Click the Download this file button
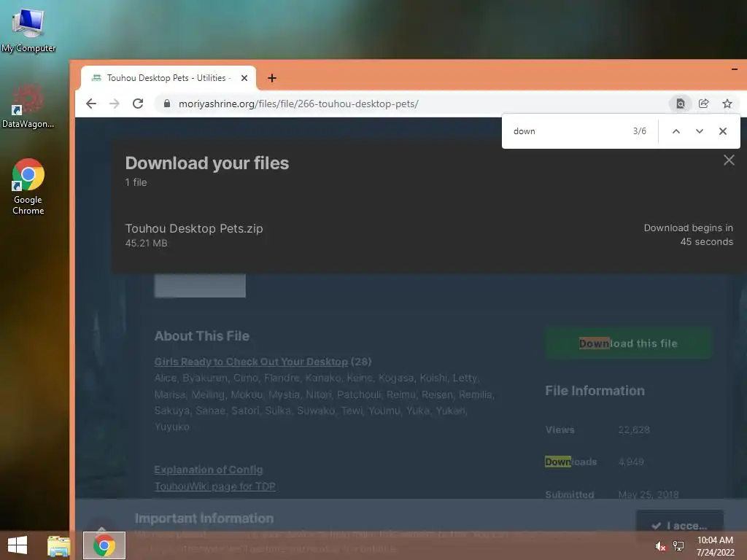The image size is (747, 560). (x=628, y=343)
